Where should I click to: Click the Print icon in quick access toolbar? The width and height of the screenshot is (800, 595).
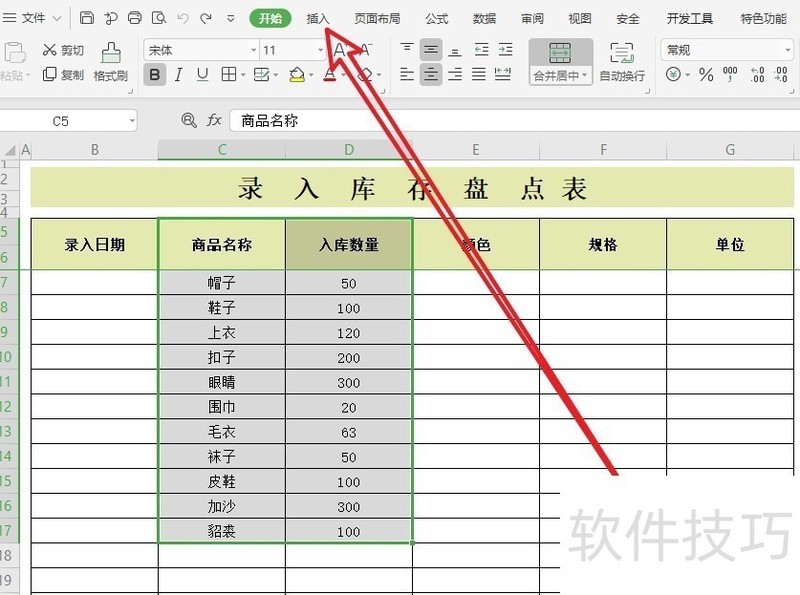click(135, 18)
